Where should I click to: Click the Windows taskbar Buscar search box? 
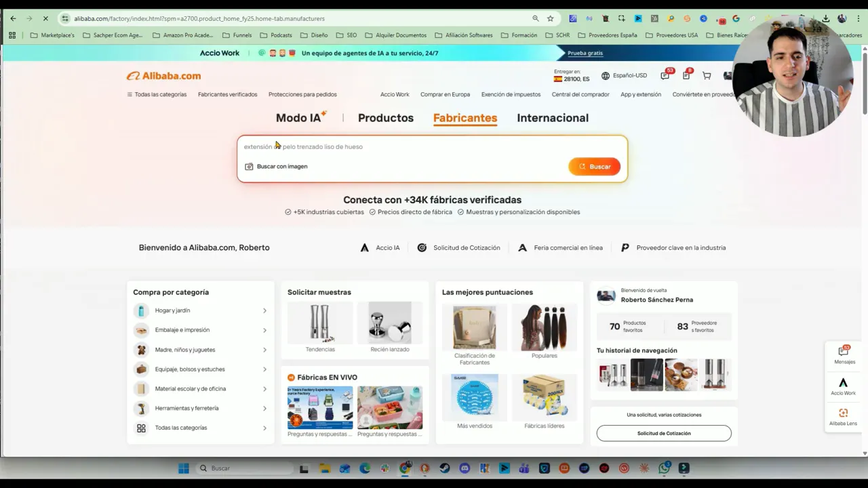[x=244, y=468]
